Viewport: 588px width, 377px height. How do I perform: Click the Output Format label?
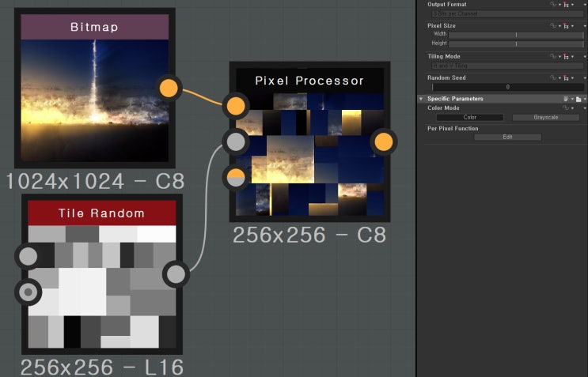click(446, 5)
